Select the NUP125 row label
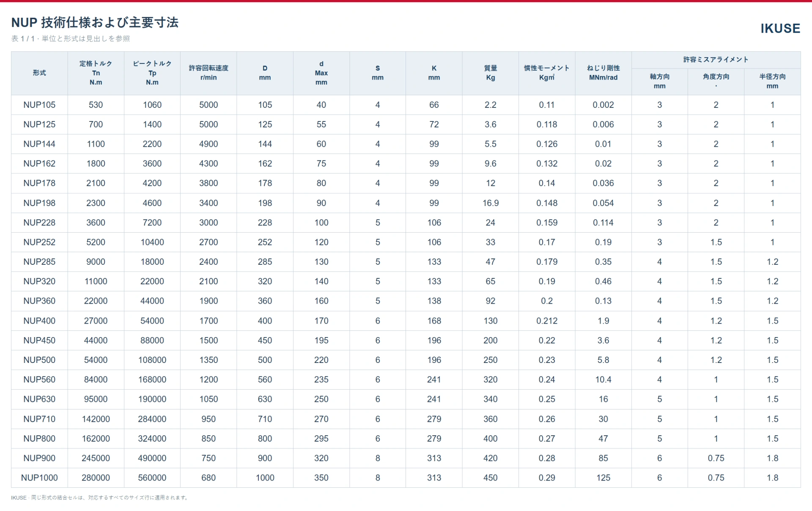Image resolution: width=812 pixels, height=511 pixels. pos(39,124)
